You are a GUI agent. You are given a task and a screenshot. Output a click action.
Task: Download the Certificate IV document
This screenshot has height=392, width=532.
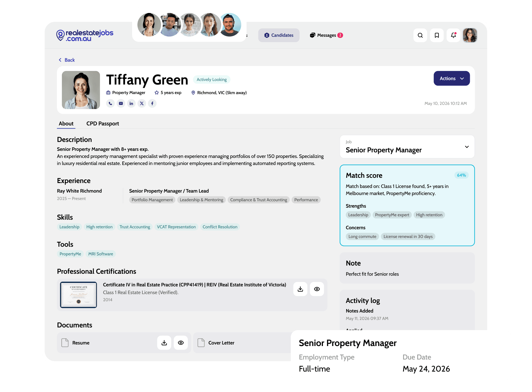coord(300,289)
